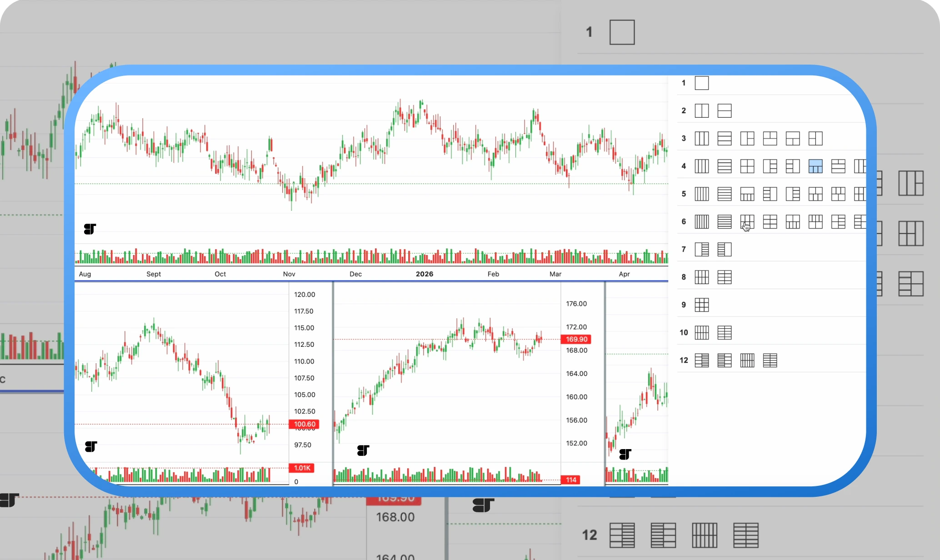Select the five vertical columns layout in row 5
The width and height of the screenshot is (940, 560).
click(701, 194)
